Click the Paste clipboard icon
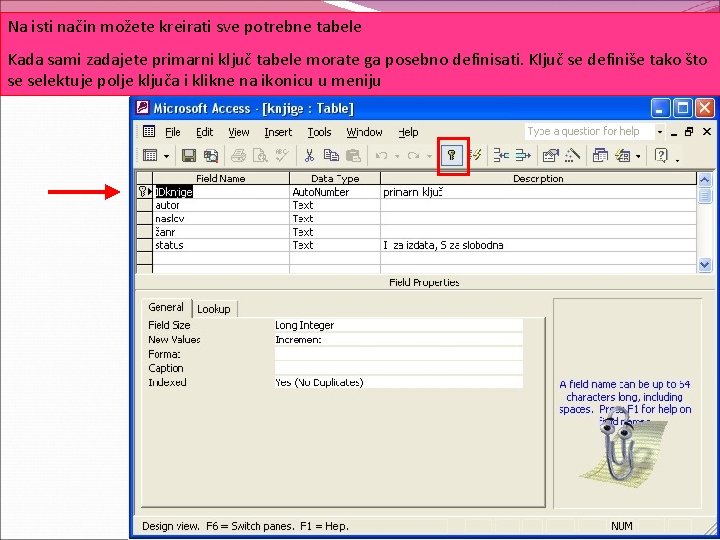This screenshot has height=540, width=720. click(353, 156)
